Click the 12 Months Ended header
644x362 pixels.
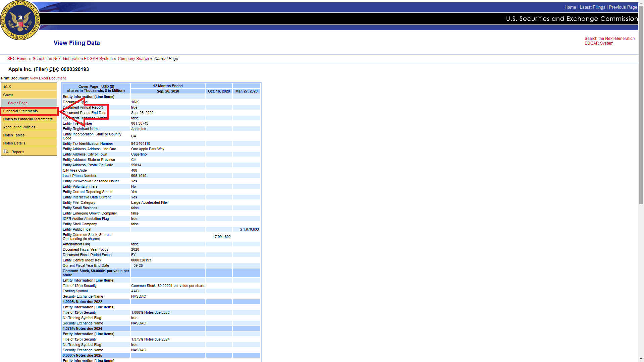168,86
